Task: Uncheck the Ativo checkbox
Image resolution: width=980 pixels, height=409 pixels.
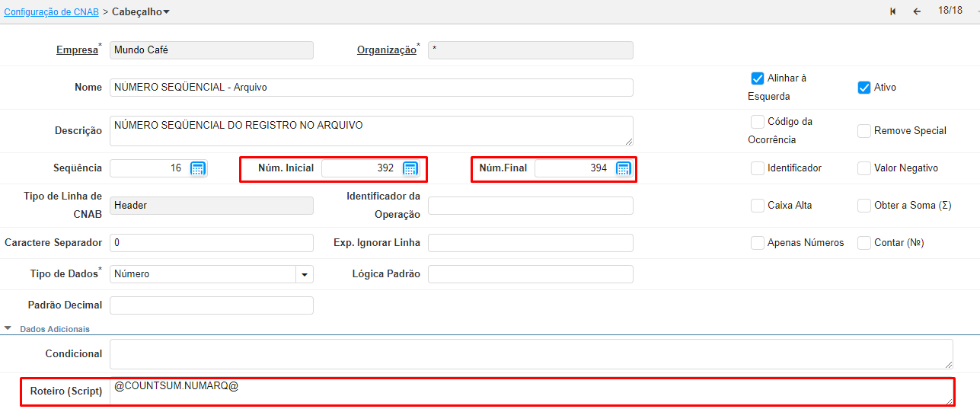Action: tap(863, 88)
